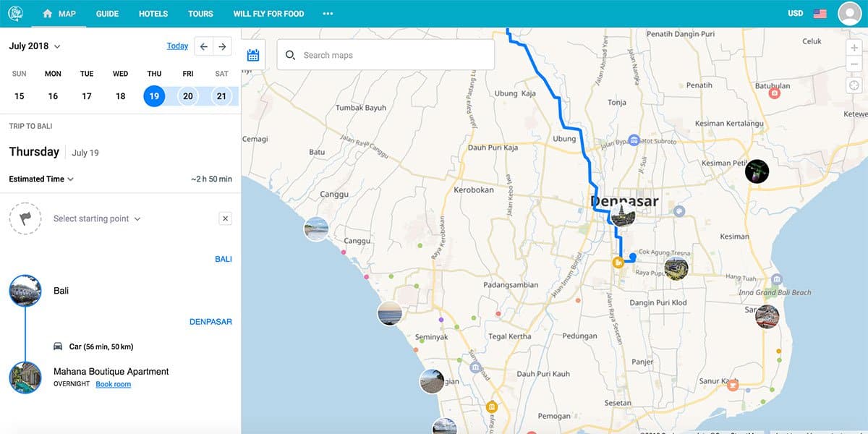
Task: Click the ~2 h 50 min estimate
Action: 212,179
